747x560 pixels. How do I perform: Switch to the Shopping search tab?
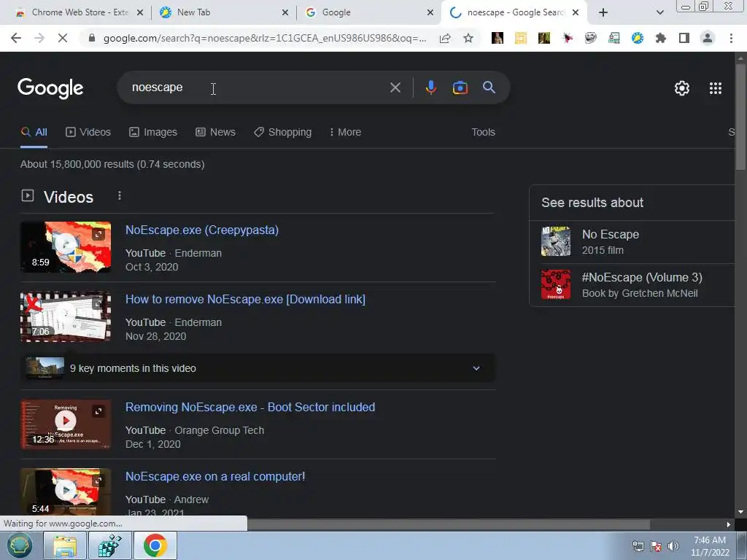pos(282,132)
